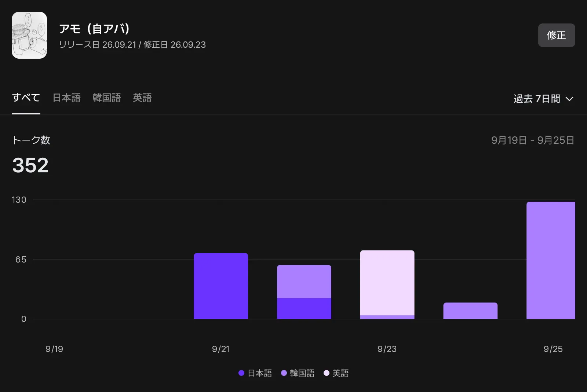This screenshot has width=587, height=392.
Task: Click the small 9/24 Korean bar
Action: (x=470, y=311)
